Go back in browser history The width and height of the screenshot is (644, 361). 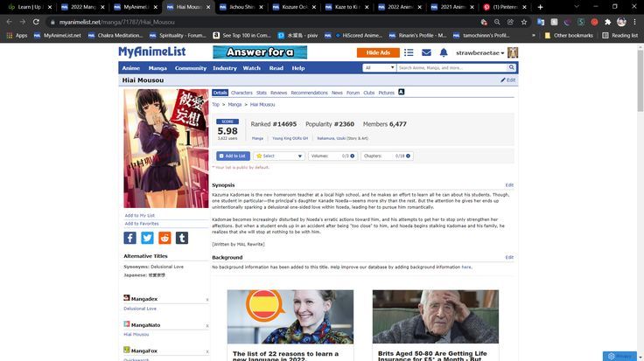point(9,22)
